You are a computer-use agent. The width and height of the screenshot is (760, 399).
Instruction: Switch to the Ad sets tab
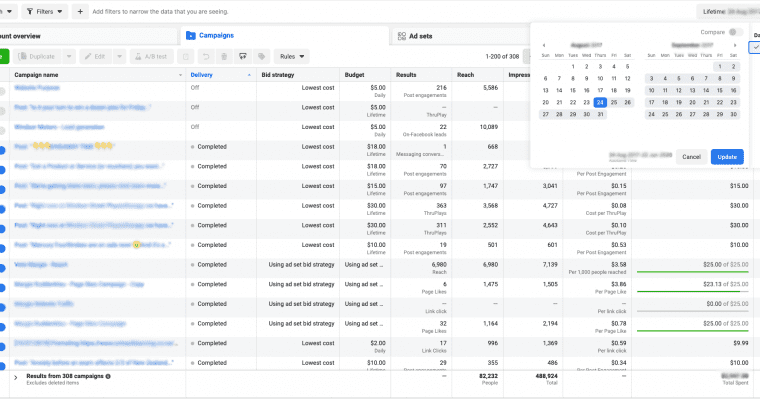[415, 36]
